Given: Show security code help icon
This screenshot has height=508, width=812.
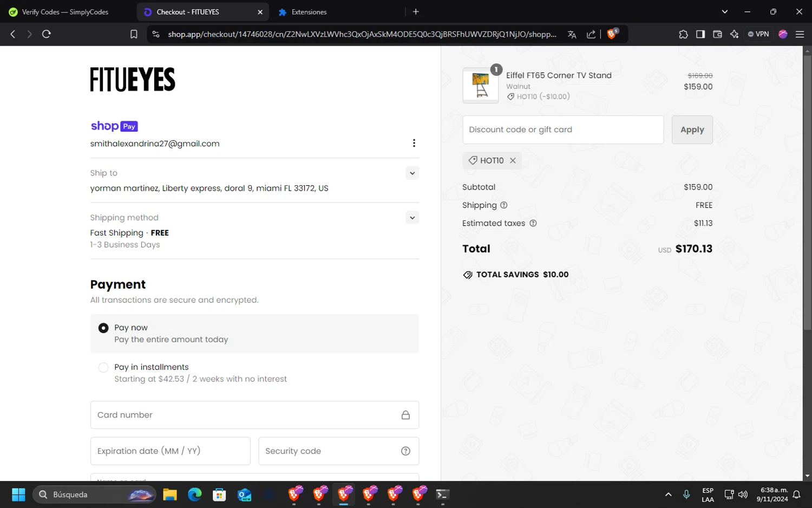Looking at the screenshot, I should [405, 451].
